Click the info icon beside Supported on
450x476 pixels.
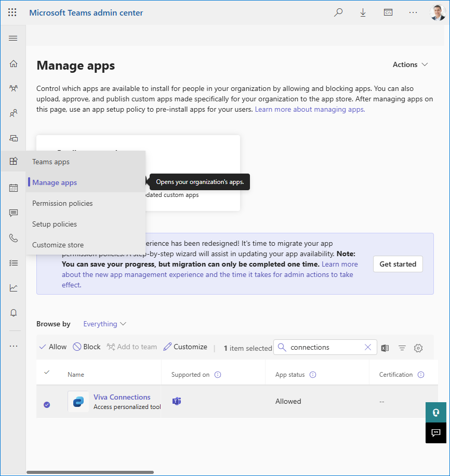(x=218, y=375)
